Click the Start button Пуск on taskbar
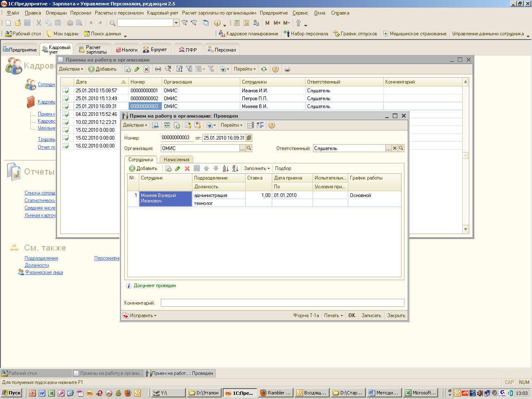The height and width of the screenshot is (399, 532). coord(11,393)
